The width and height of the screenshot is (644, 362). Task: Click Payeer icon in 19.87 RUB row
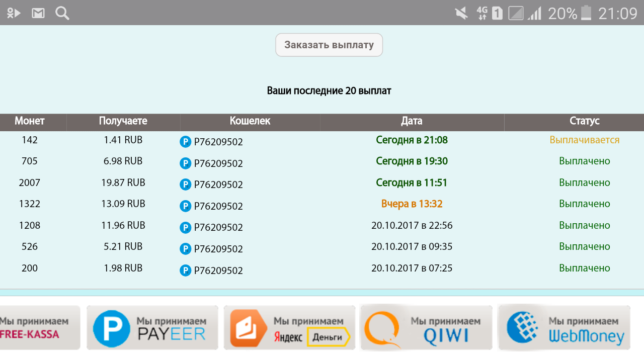tap(186, 185)
